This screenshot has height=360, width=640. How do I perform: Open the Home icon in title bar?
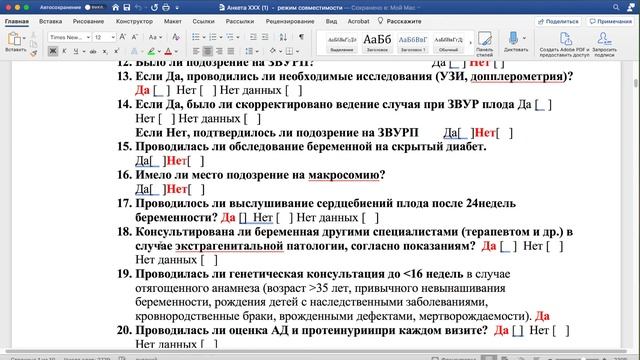(116, 7)
